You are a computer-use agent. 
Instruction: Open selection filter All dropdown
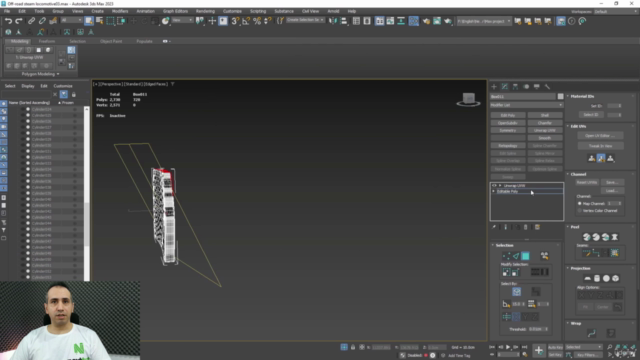pos(71,20)
